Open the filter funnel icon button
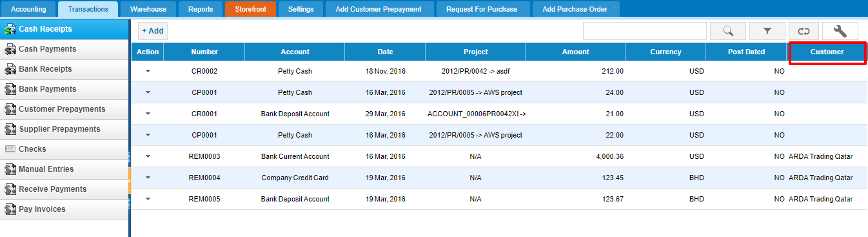 [767, 30]
